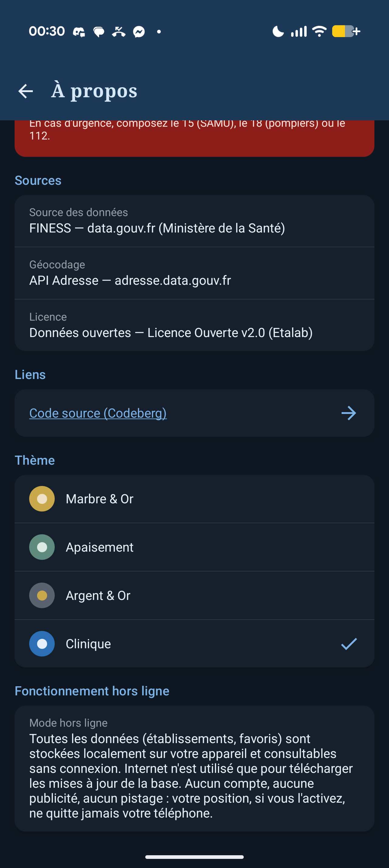Click the green Apaisement color swatch
389x868 pixels.
(x=42, y=547)
